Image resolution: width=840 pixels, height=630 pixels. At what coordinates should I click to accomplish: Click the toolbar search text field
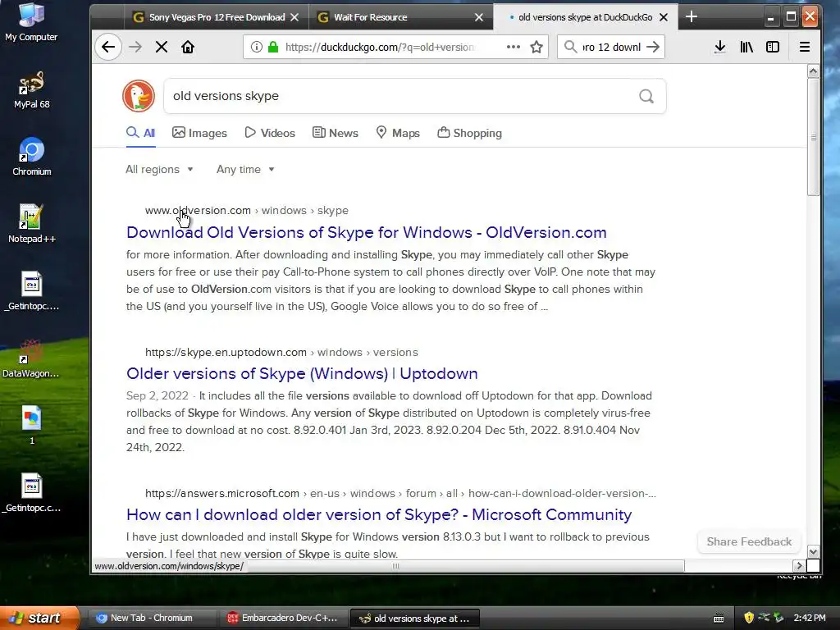tap(611, 47)
